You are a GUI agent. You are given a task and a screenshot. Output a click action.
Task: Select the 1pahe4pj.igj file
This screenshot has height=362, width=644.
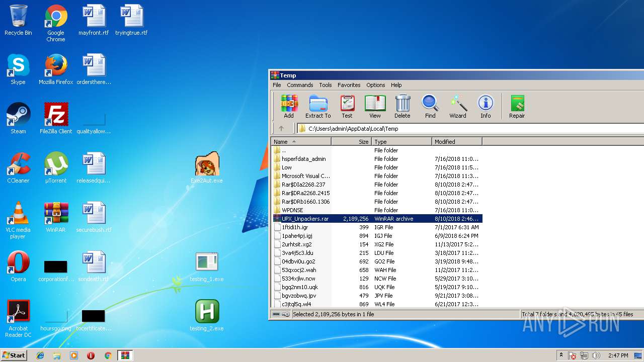(x=377, y=236)
